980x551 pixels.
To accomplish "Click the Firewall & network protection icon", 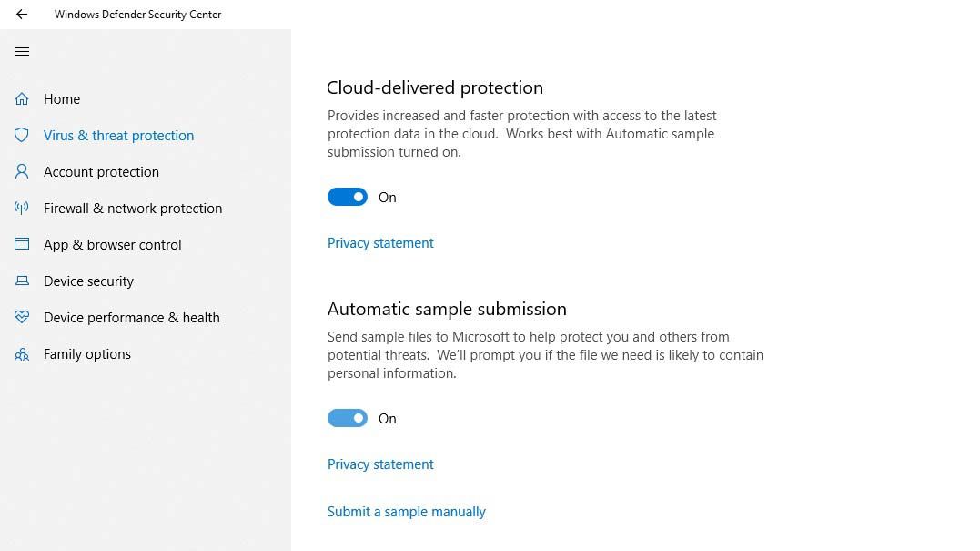I will click(x=22, y=208).
